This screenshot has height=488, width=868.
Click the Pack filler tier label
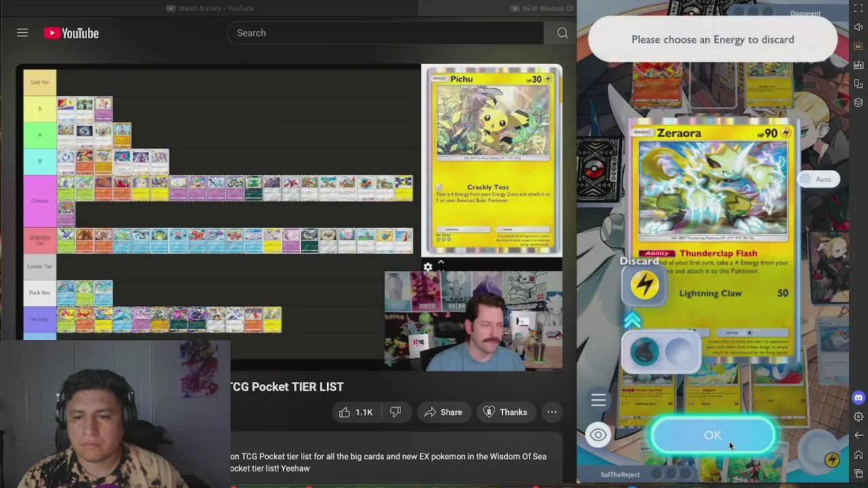pos(40,293)
